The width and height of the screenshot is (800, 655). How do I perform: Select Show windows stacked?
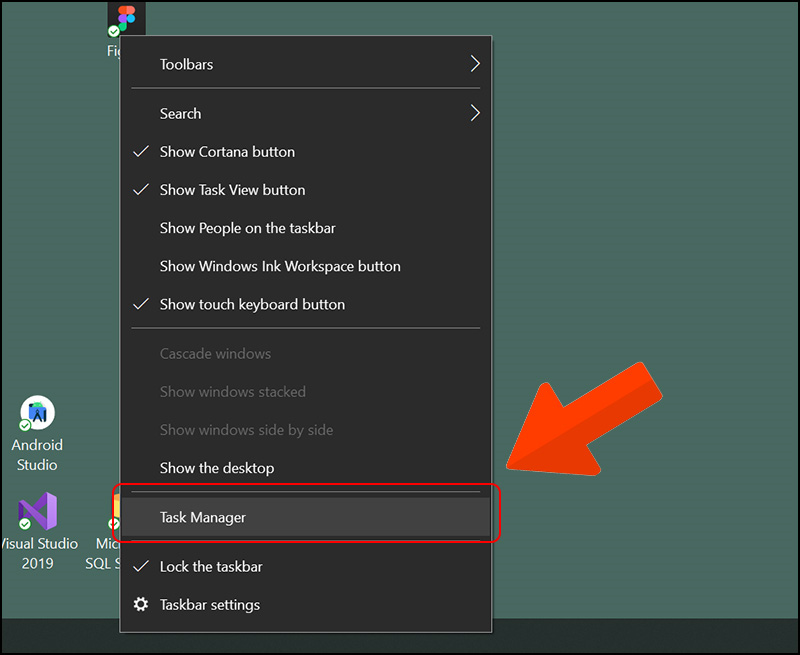pos(232,392)
